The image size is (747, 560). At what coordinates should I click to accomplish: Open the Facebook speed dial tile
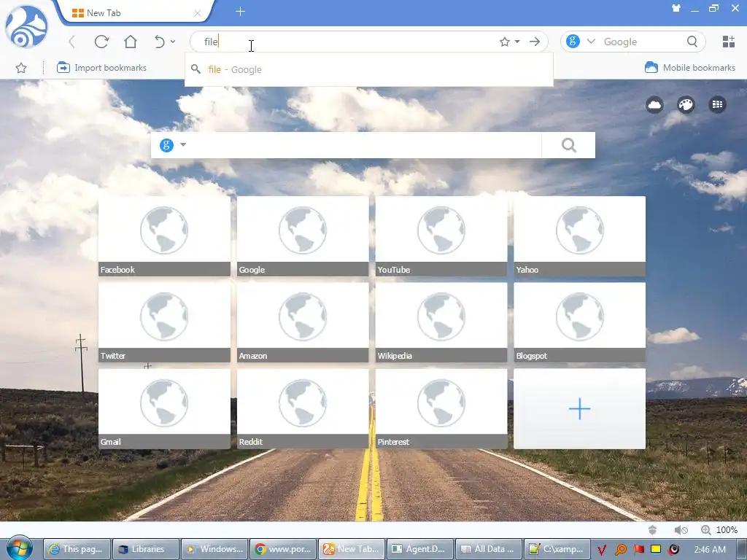click(164, 236)
